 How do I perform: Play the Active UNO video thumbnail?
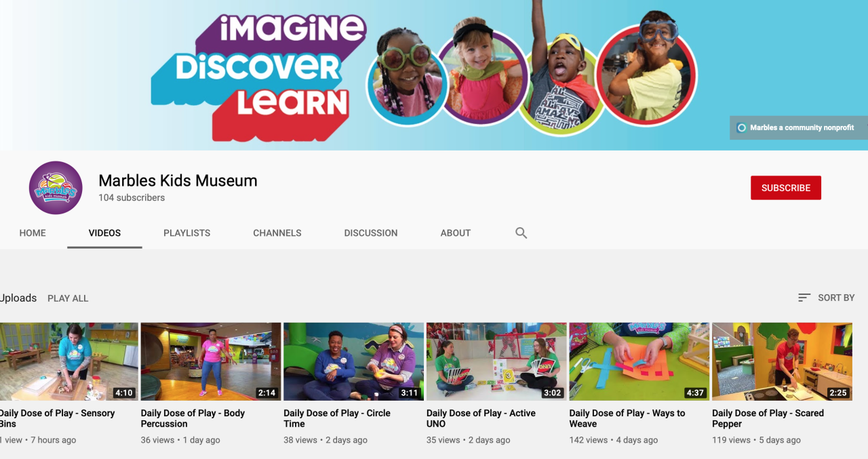coord(496,361)
